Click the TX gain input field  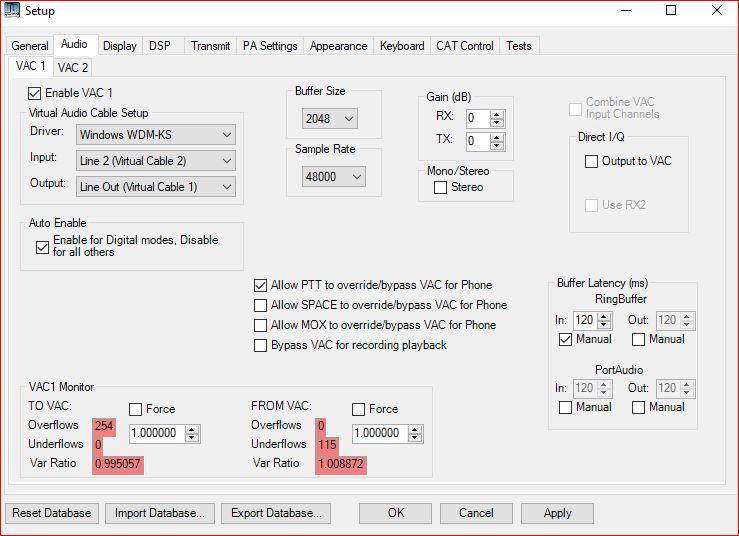(x=477, y=142)
